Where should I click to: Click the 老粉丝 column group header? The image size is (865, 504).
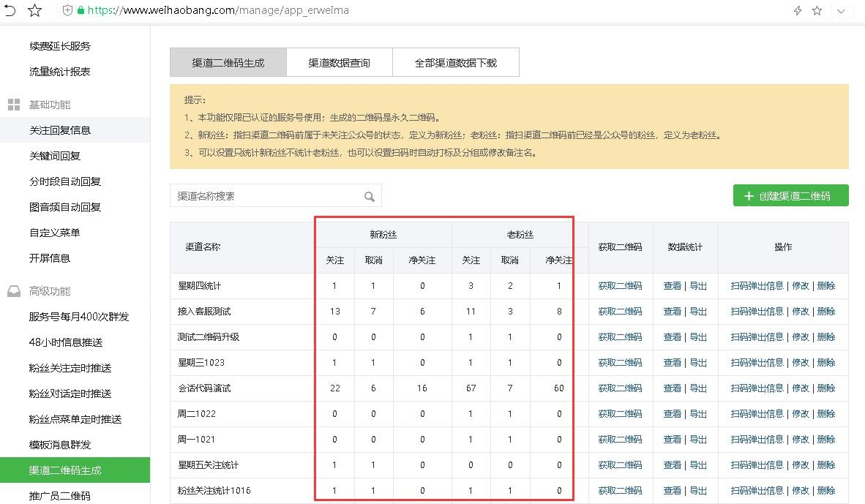[x=520, y=234]
